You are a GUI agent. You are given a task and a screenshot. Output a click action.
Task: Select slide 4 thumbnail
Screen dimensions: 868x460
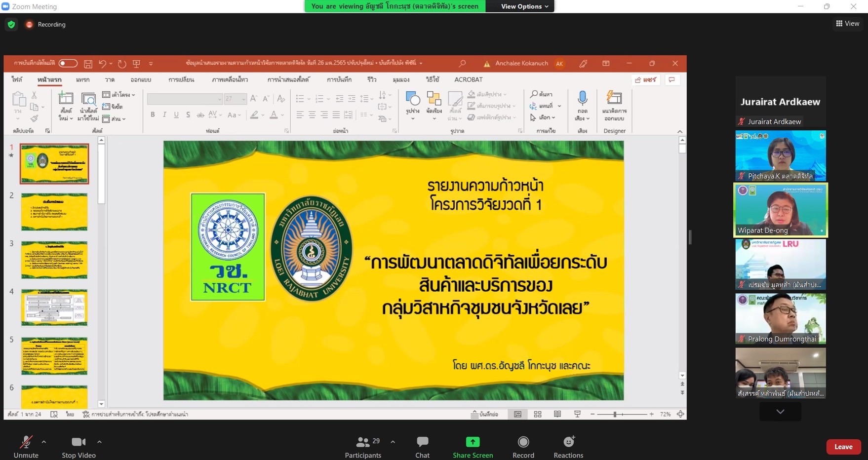pyautogui.click(x=54, y=308)
